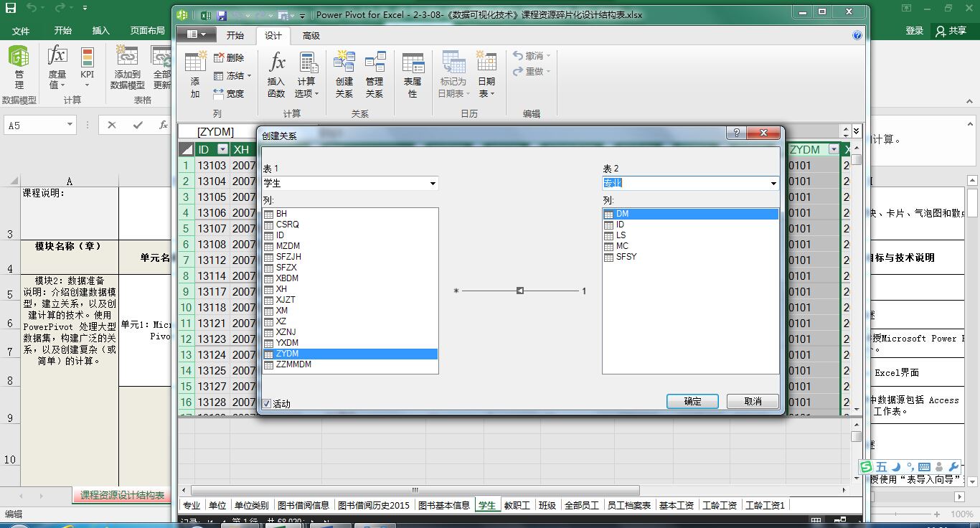Select ZYDM column in table 1 list

[x=350, y=354]
